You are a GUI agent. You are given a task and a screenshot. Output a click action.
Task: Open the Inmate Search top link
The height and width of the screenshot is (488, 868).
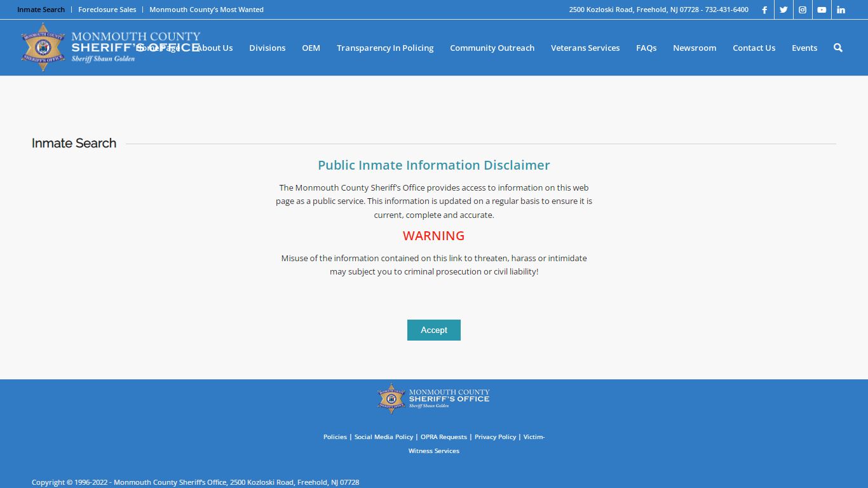point(41,10)
